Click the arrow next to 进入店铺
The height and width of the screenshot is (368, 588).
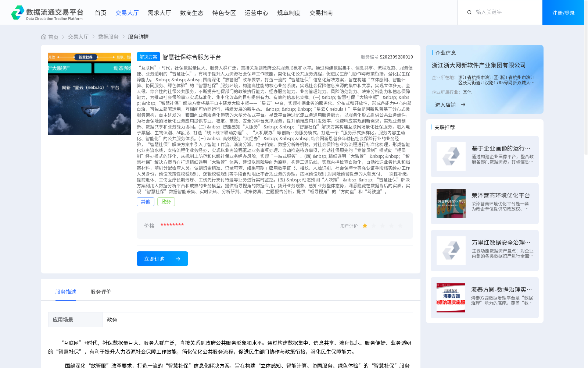[x=463, y=105]
